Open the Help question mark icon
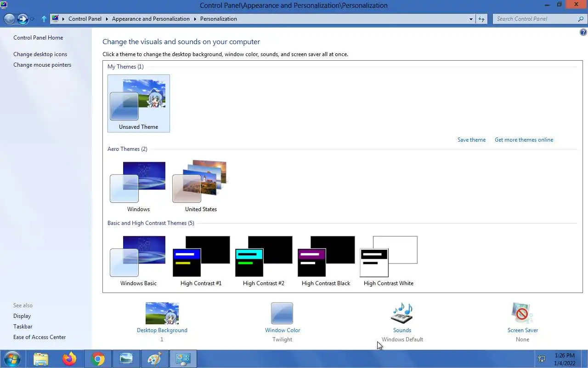This screenshot has height=368, width=588. click(x=583, y=32)
